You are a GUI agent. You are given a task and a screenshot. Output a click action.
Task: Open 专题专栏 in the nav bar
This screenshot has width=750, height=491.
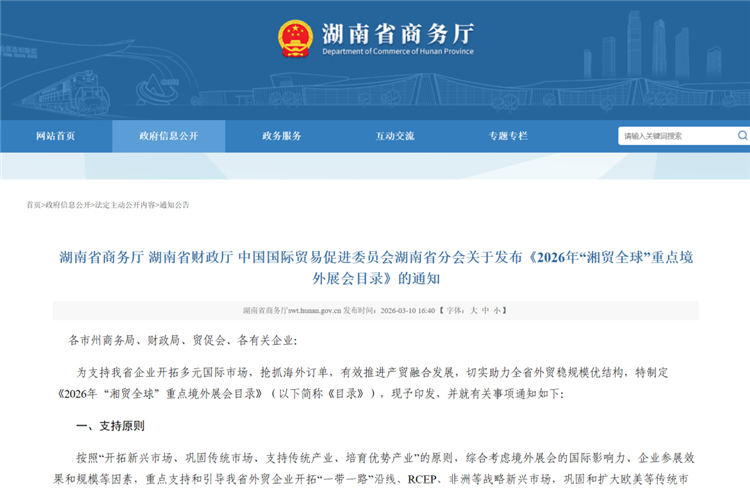[x=508, y=136]
